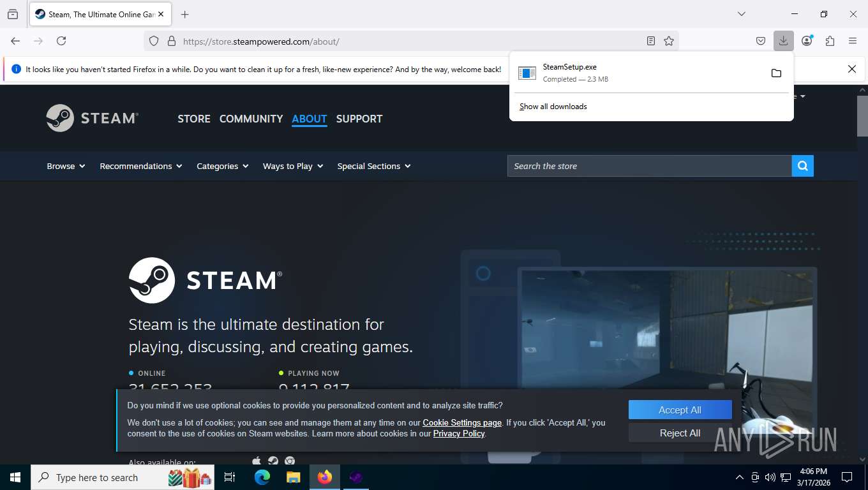The height and width of the screenshot is (490, 868).
Task: Open the Extensions puzzle icon
Action: [x=830, y=41]
